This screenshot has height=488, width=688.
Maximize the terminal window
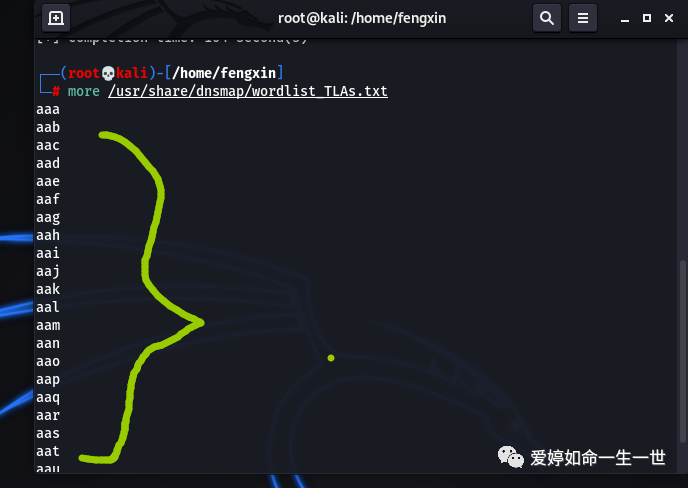pos(647,18)
